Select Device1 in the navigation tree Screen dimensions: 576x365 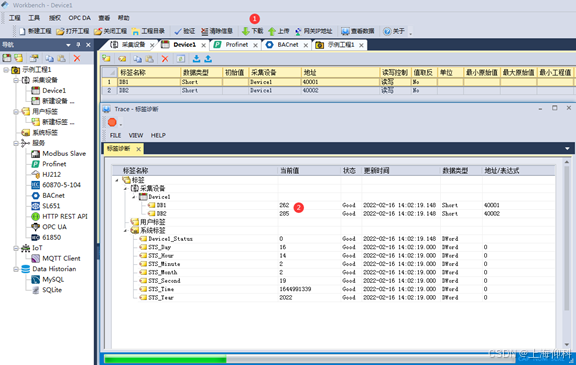[x=48, y=90]
